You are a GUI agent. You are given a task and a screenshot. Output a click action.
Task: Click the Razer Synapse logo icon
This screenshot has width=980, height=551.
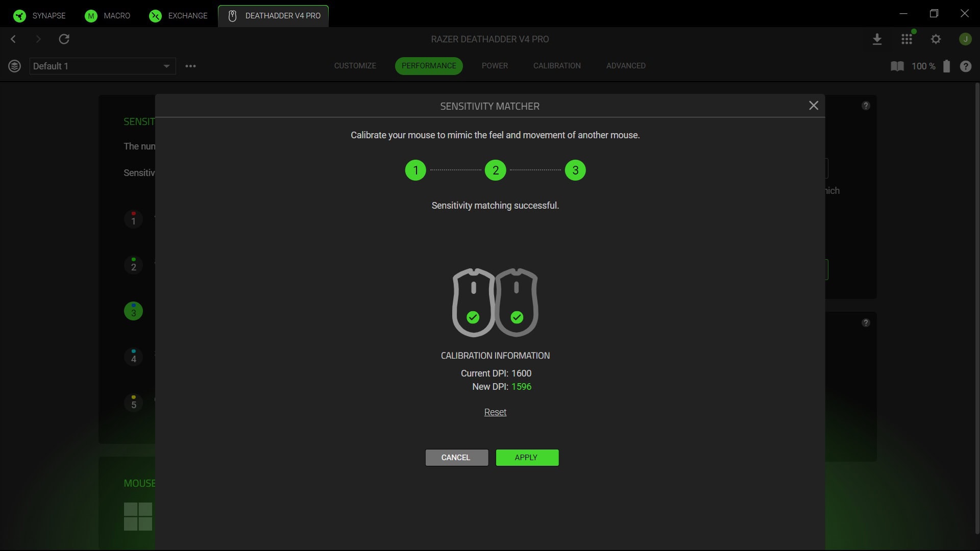[19, 16]
